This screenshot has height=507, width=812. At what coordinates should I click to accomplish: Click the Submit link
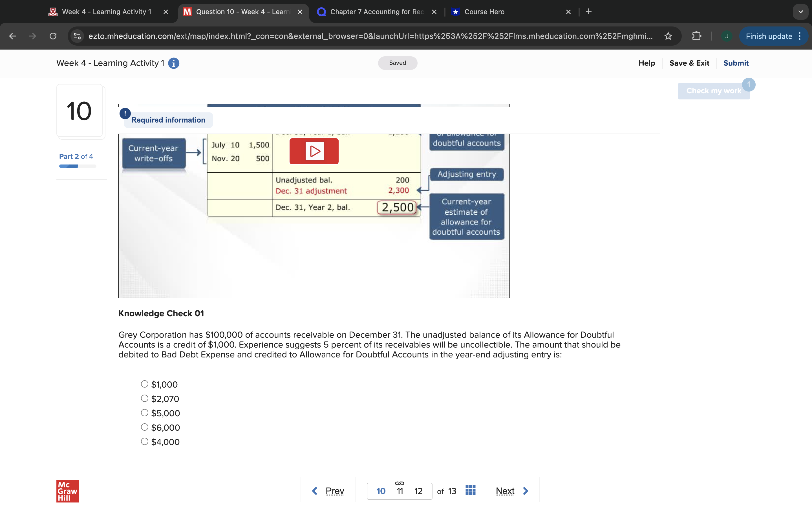736,63
